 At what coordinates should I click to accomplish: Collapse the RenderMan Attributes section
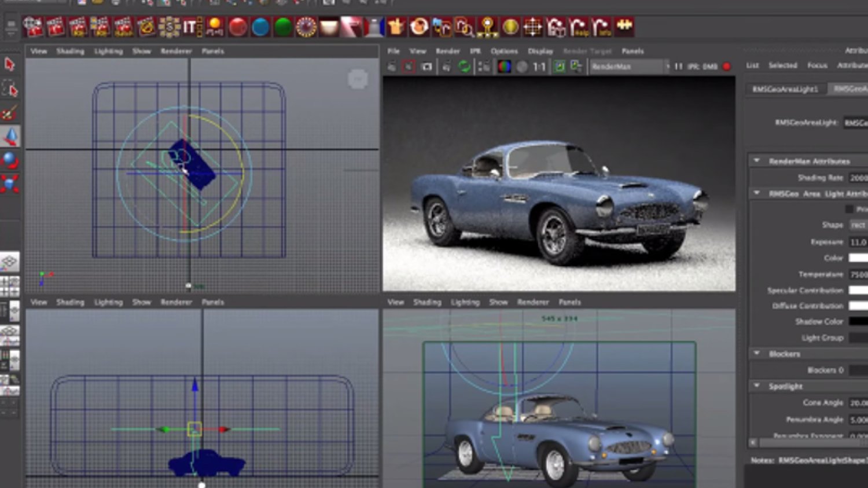coord(757,160)
